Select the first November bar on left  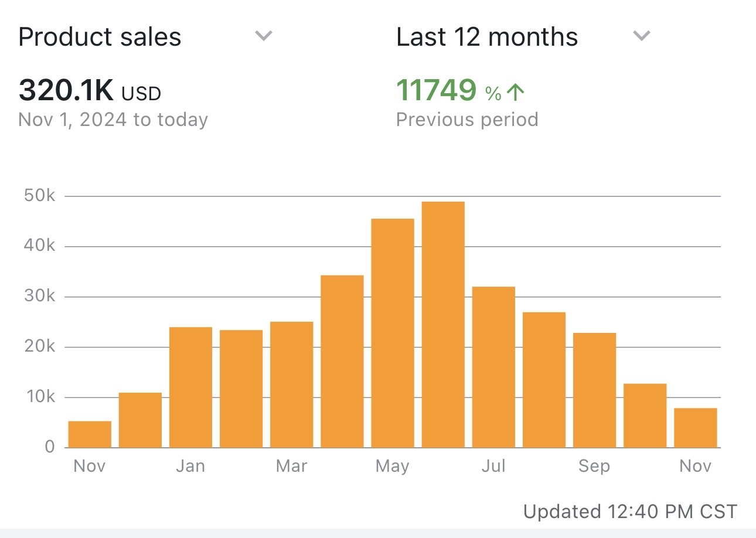pos(90,434)
